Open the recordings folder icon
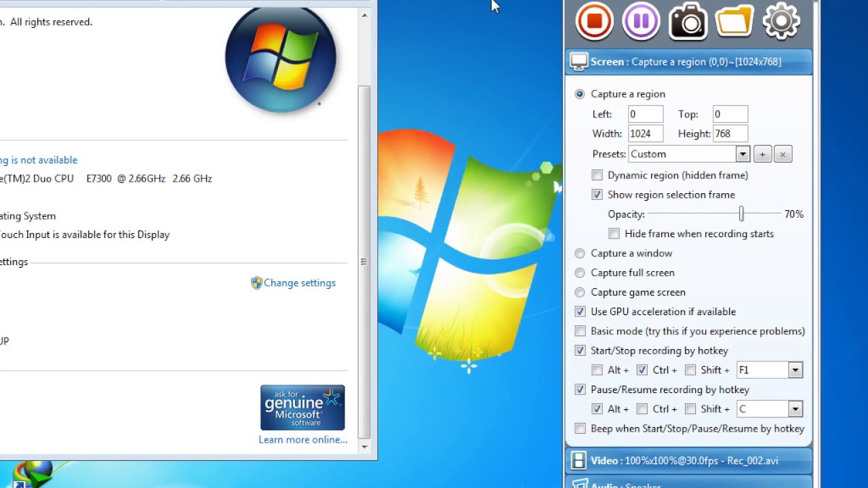This screenshot has width=868, height=488. click(734, 21)
